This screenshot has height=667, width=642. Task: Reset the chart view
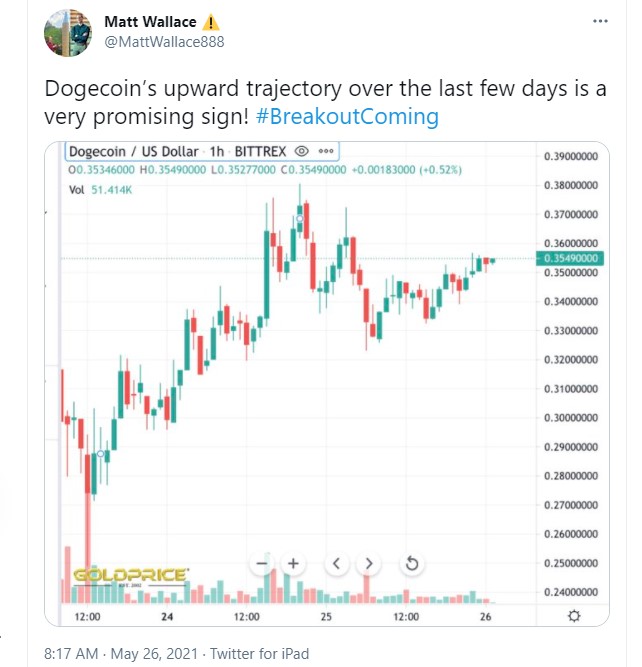[412, 564]
